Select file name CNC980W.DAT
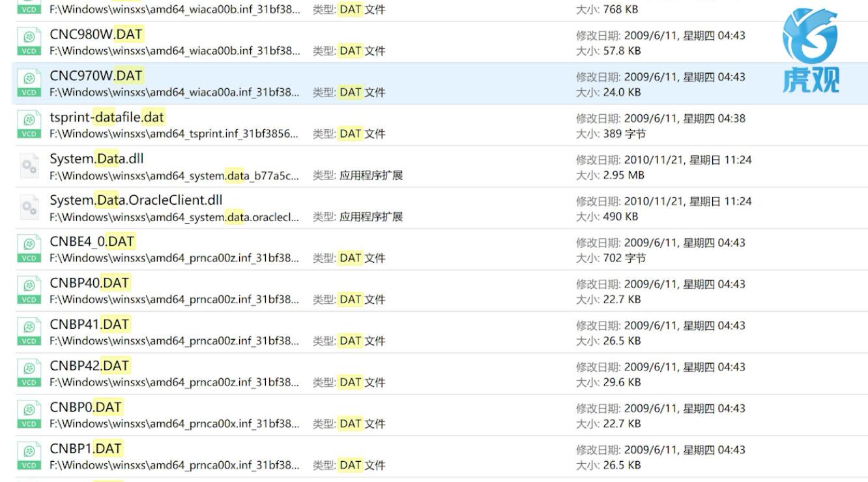Image resolution: width=868 pixels, height=482 pixels. (96, 34)
